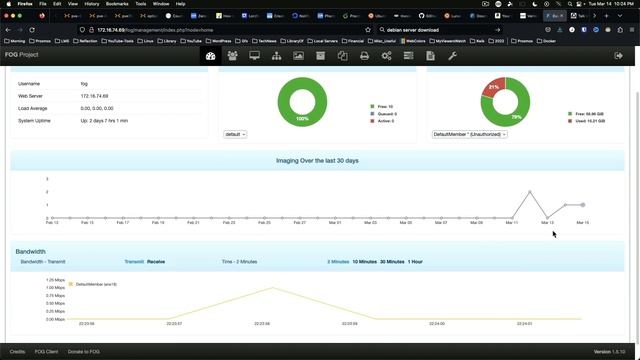Open the Reports document icon
This screenshot has width=640, height=360.
click(x=430, y=56)
